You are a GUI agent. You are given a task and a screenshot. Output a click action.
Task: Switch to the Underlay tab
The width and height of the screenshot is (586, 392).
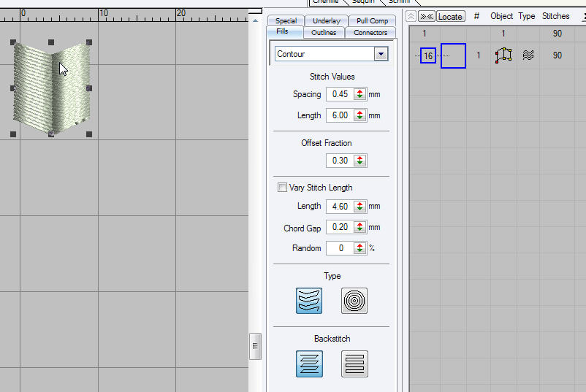[327, 21]
